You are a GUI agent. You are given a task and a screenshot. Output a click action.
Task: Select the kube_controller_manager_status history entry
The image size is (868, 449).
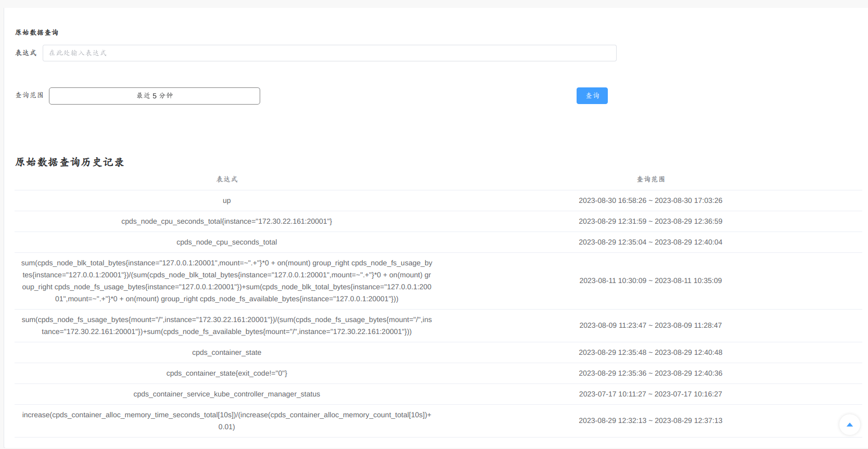coord(226,394)
